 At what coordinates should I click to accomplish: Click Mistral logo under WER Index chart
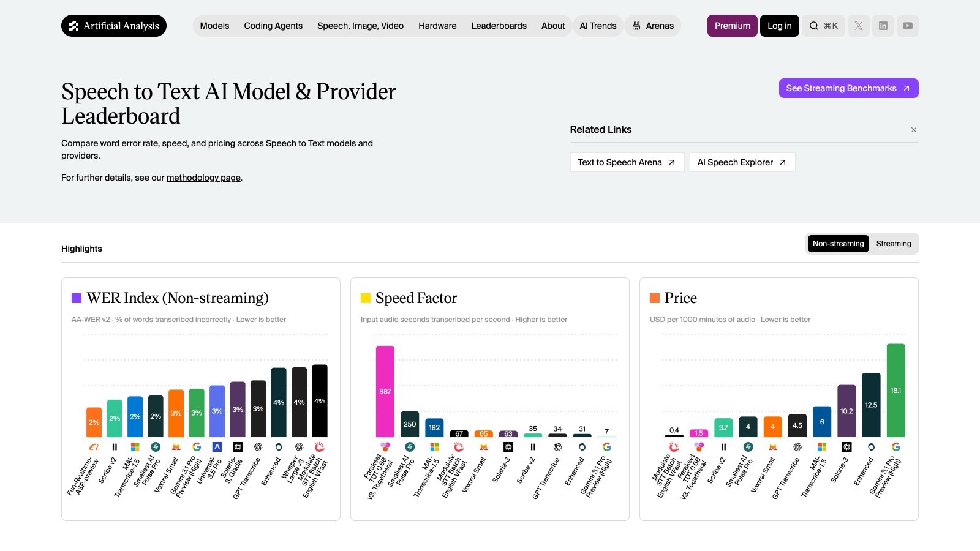click(x=176, y=447)
